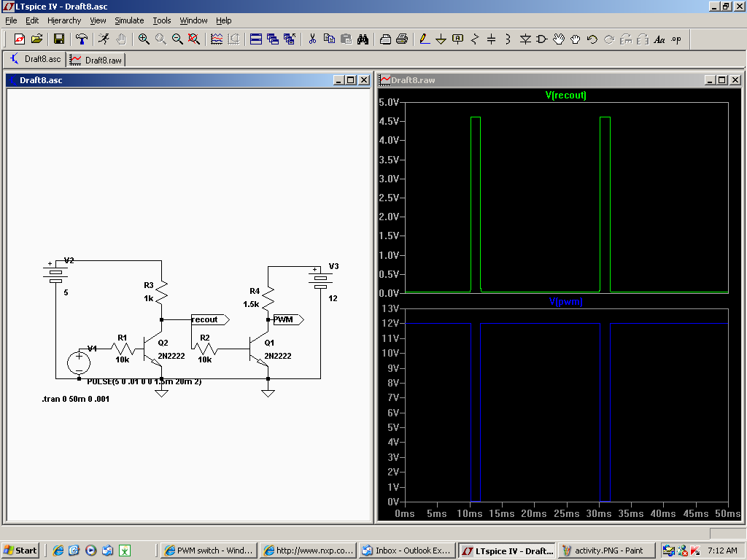
Task: Click the PULSE source parameters text
Action: tap(144, 381)
